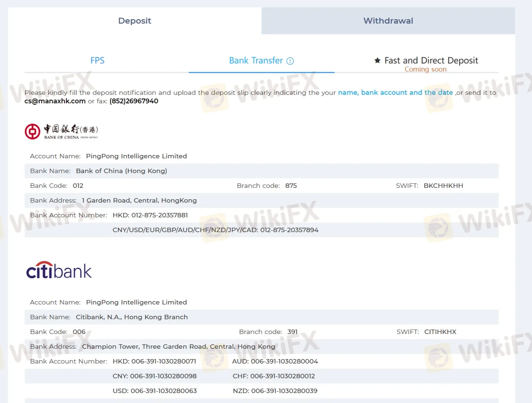The image size is (532, 403).
Task: Click the SWIFT code BKCHHKHH
Action: (443, 186)
